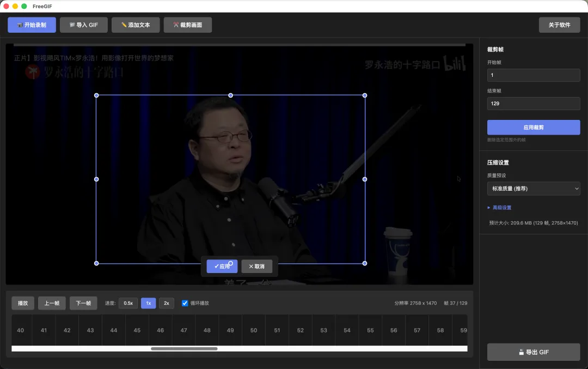Open the FreeGIF menu in the menu bar
The height and width of the screenshot is (369, 588).
tap(44, 6)
